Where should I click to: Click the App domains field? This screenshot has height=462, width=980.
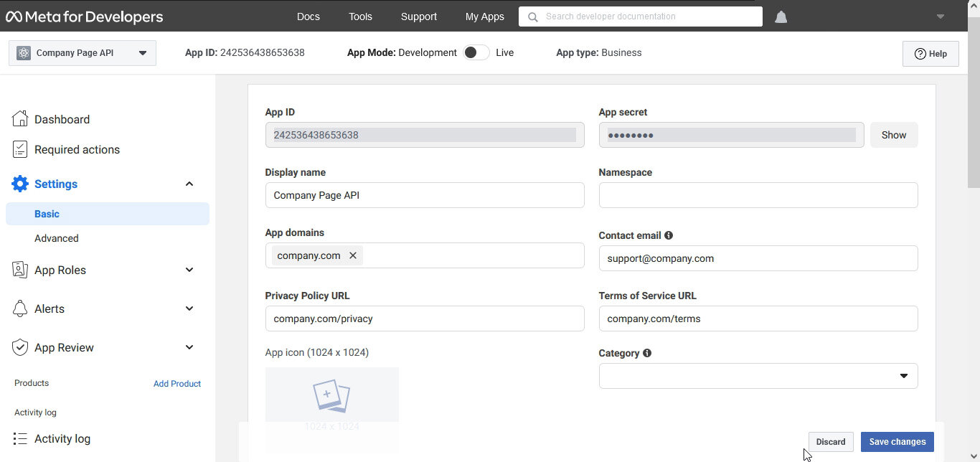point(425,255)
